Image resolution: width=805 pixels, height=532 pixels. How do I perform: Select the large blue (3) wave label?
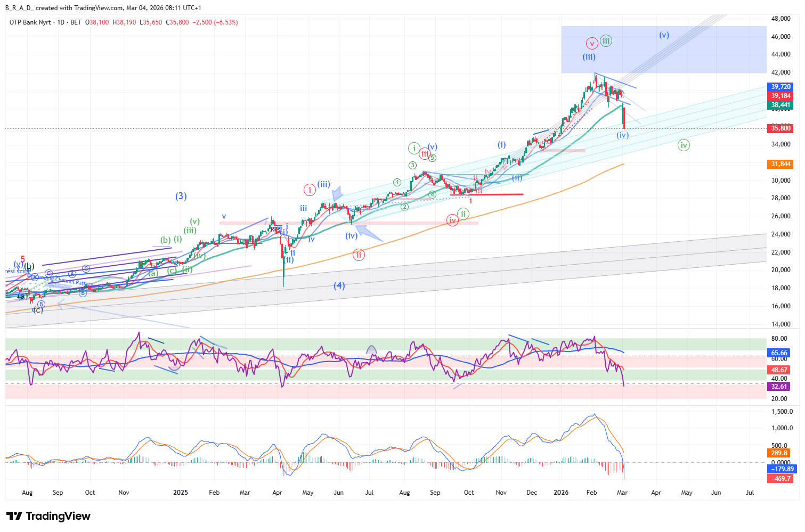point(181,196)
